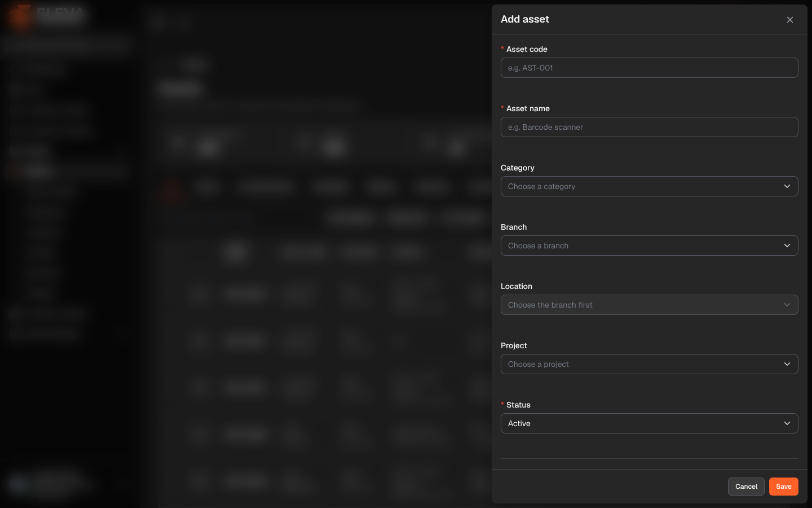Click the Status label
The width and height of the screenshot is (812, 508).
[x=518, y=405]
